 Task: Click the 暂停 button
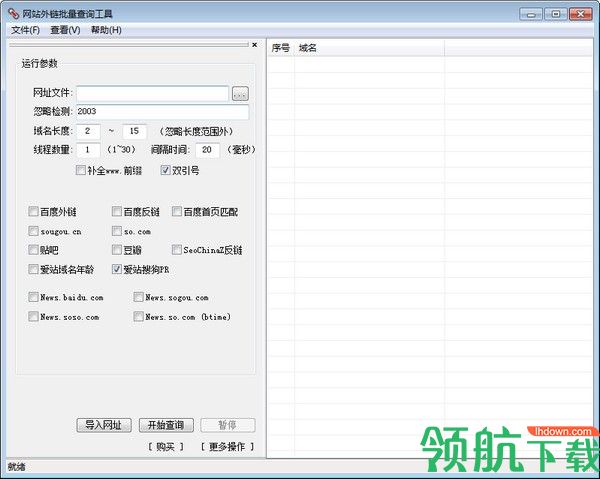click(228, 425)
